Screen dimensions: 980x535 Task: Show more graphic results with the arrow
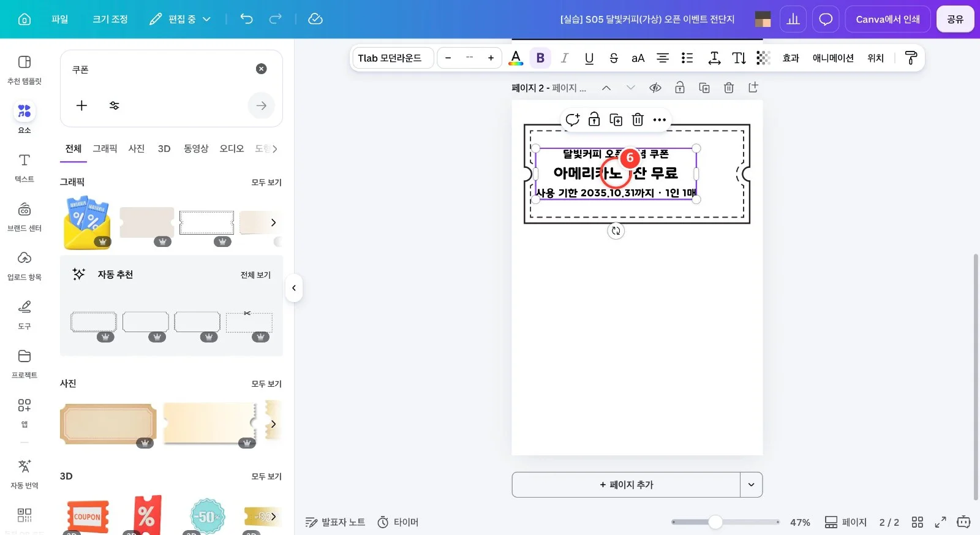point(273,222)
